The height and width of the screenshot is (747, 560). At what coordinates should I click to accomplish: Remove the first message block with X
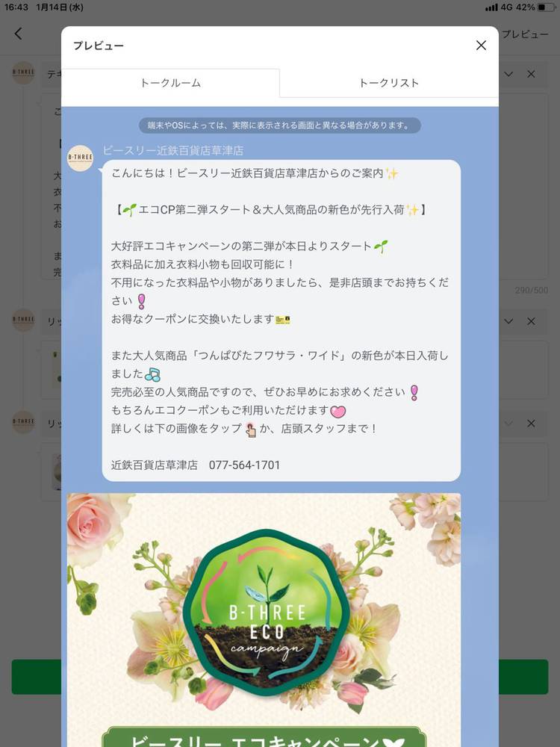click(531, 74)
